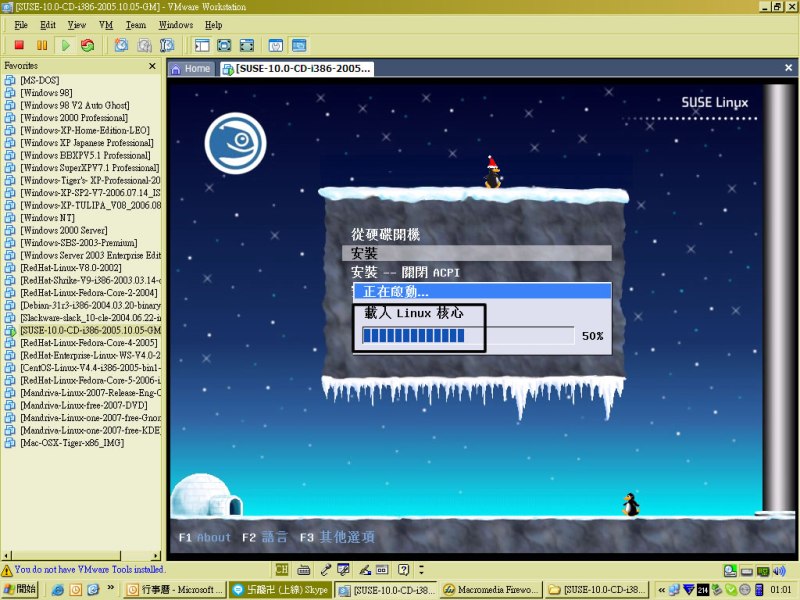Click the VM hard disk status icon
The height and width of the screenshot is (600, 800).
click(747, 571)
